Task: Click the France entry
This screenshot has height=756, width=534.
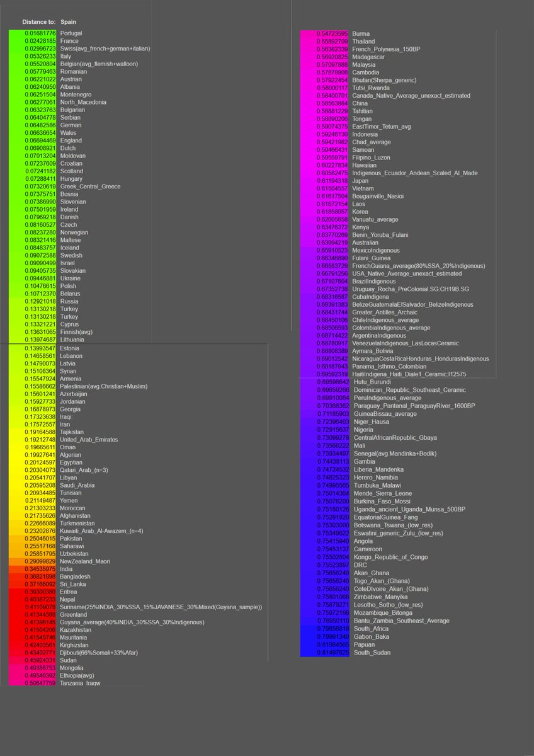Action: point(69,41)
